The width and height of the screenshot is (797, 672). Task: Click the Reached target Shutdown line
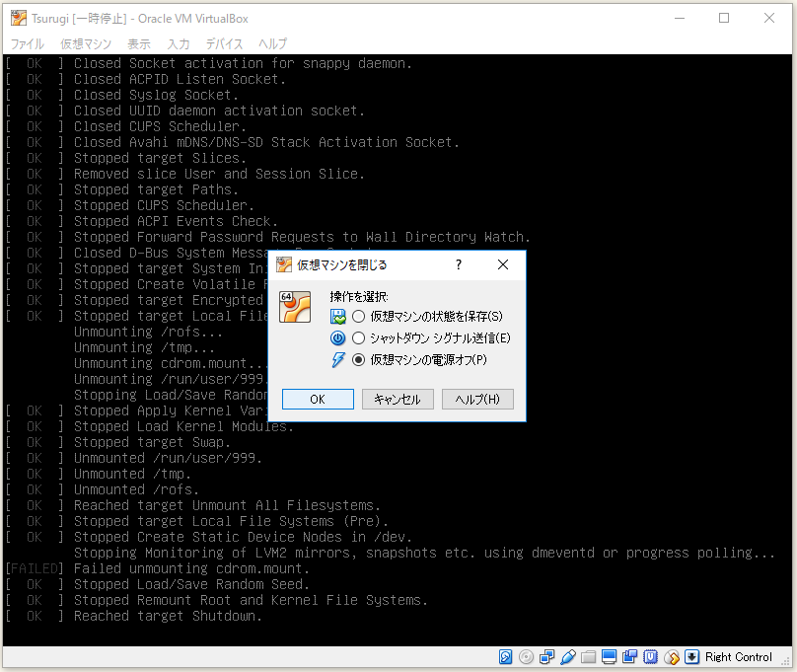click(x=134, y=616)
